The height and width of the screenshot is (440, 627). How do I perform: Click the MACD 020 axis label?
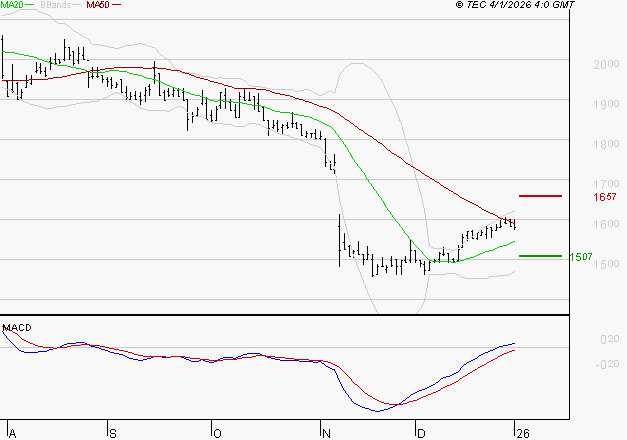[610, 339]
